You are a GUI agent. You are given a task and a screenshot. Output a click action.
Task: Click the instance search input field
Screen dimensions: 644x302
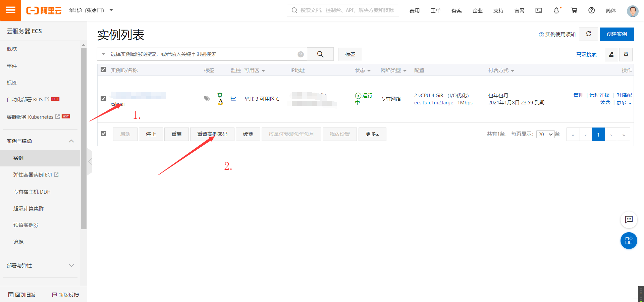click(x=201, y=54)
